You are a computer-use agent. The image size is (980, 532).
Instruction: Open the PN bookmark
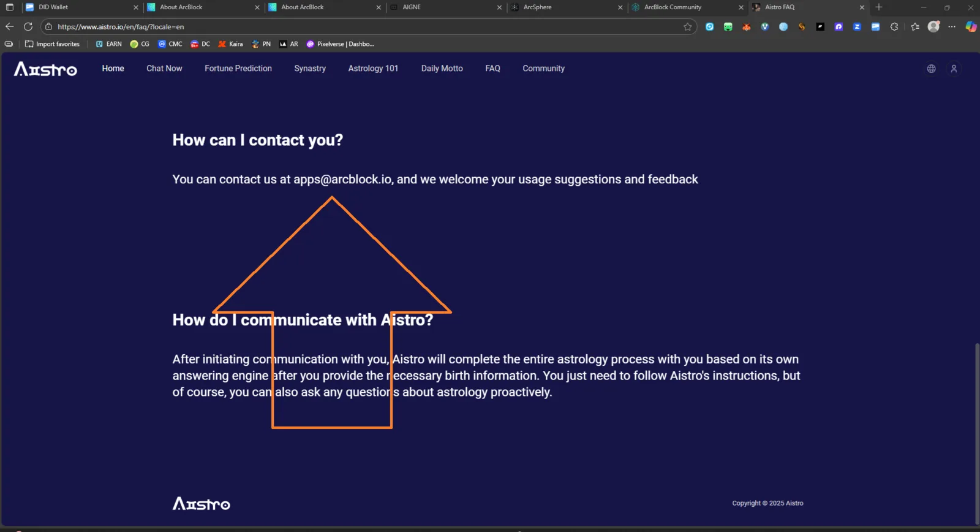click(x=261, y=44)
